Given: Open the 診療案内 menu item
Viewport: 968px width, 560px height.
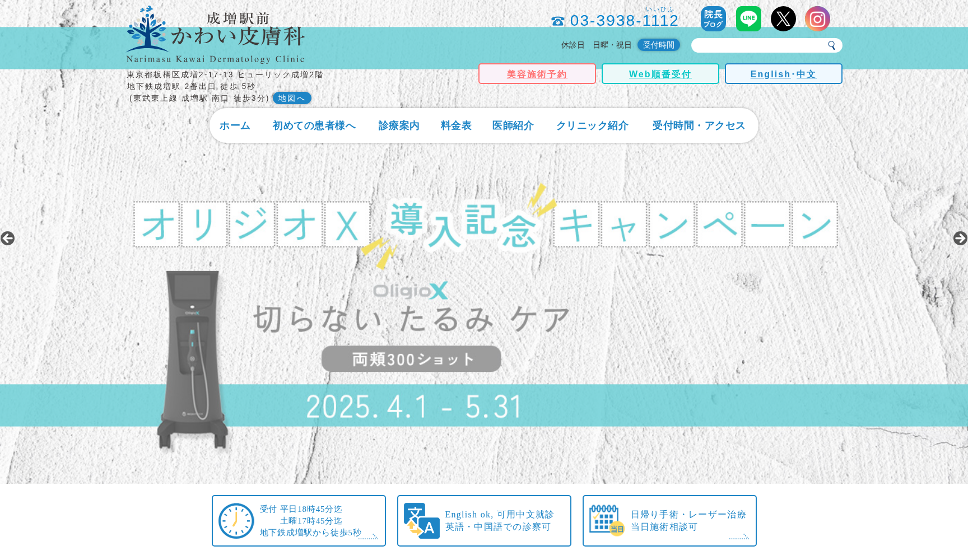Looking at the screenshot, I should pyautogui.click(x=398, y=125).
